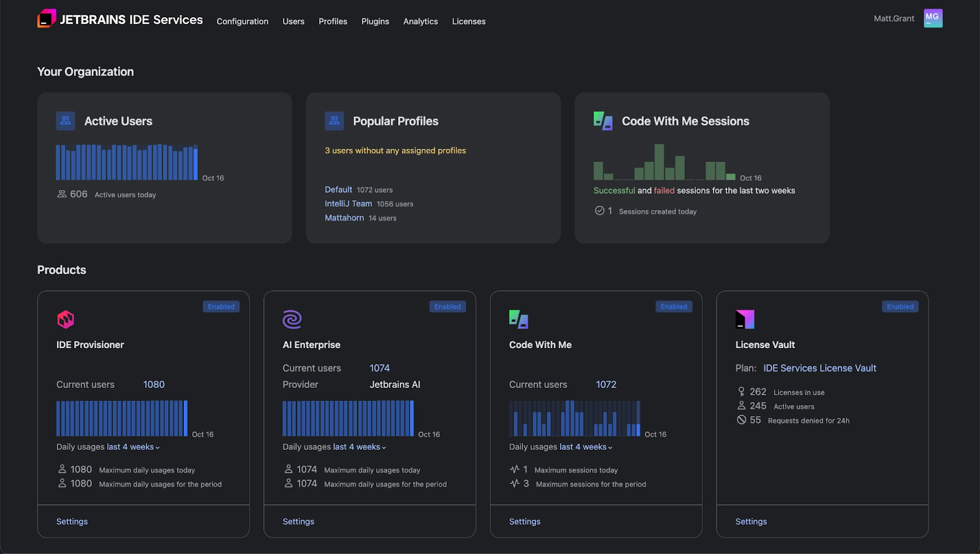Click the 'Jetbrains AI' provider value
The image size is (980, 554).
click(395, 384)
